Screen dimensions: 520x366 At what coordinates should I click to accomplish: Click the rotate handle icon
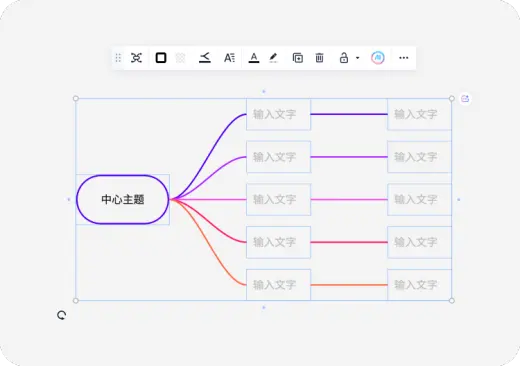[x=61, y=315]
